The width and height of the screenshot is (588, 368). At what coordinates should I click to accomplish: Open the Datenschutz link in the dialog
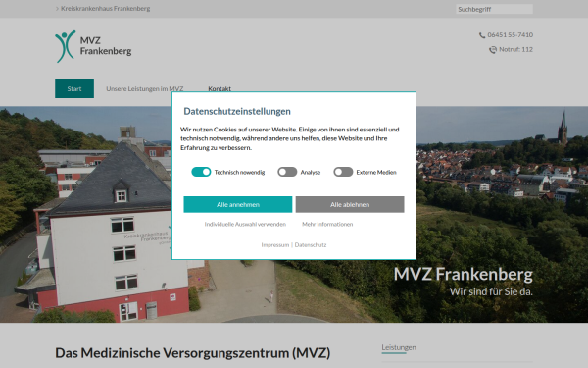(x=311, y=244)
